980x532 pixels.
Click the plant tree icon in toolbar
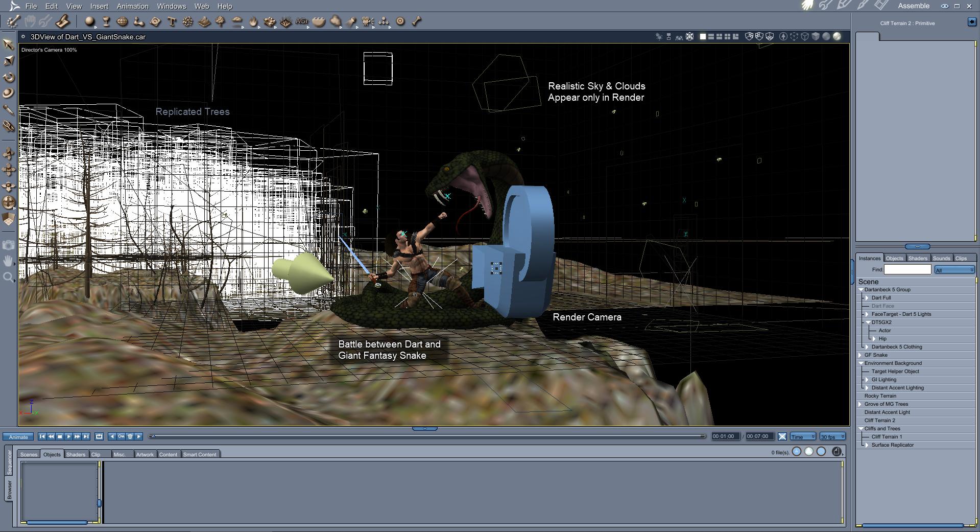tap(221, 21)
